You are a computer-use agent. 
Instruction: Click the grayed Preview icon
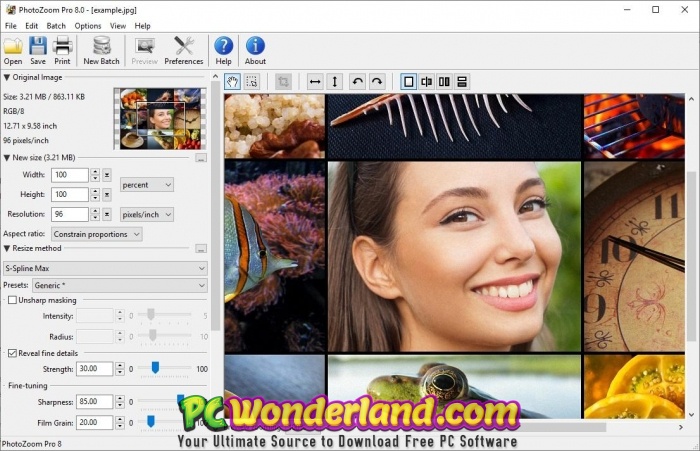point(144,50)
